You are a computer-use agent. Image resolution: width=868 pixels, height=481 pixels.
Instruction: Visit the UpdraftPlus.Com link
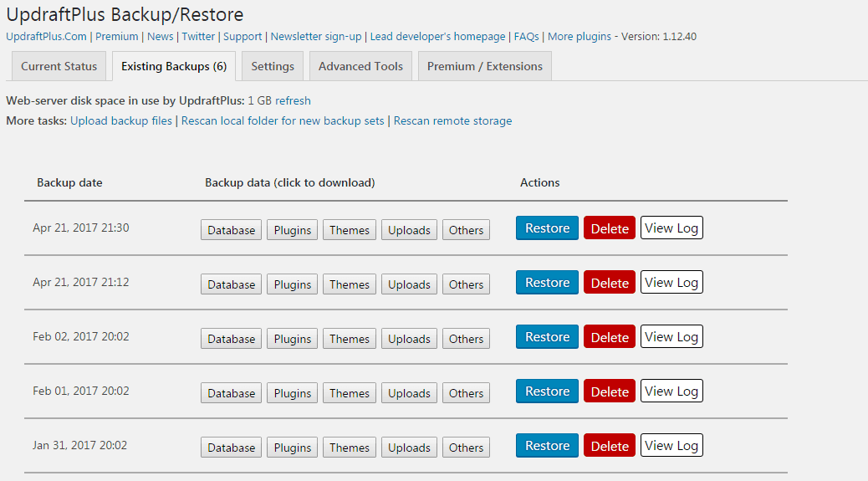[x=47, y=37]
